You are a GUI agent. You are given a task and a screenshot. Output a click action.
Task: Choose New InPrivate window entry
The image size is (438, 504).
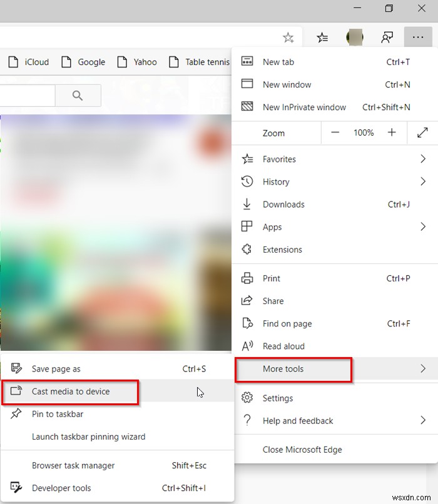(335, 107)
